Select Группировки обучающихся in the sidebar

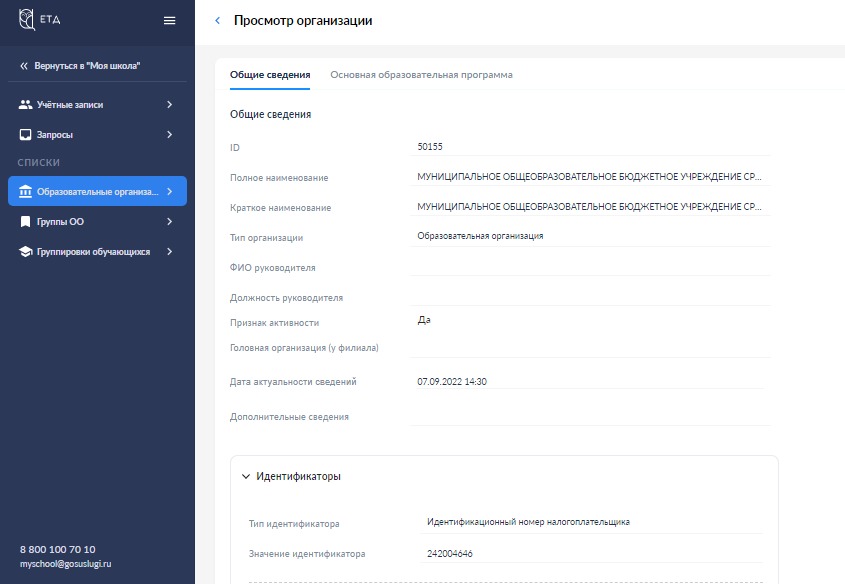tap(98, 252)
